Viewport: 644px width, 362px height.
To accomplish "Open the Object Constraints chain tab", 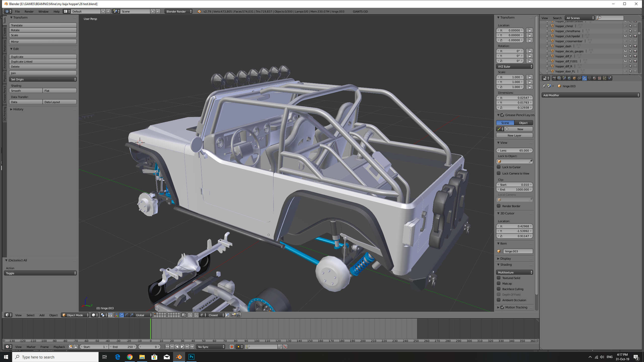I will pos(579,78).
